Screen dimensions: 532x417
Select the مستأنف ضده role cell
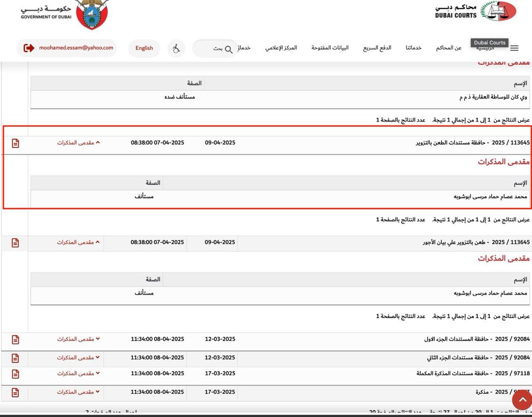(180, 96)
